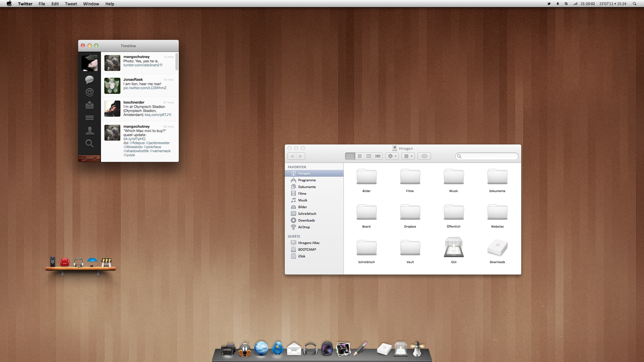Viewport: 644px width, 362px height.
Task: Open the globe browser icon in Dock
Action: point(261,348)
